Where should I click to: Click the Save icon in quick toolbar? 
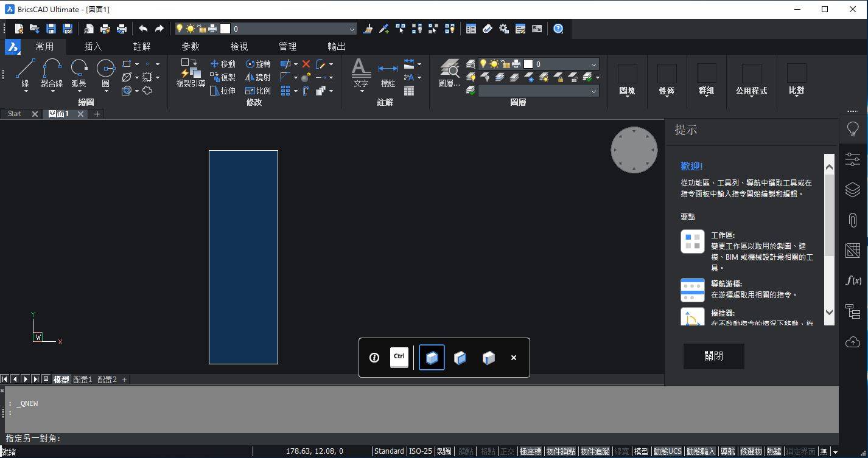click(51, 29)
